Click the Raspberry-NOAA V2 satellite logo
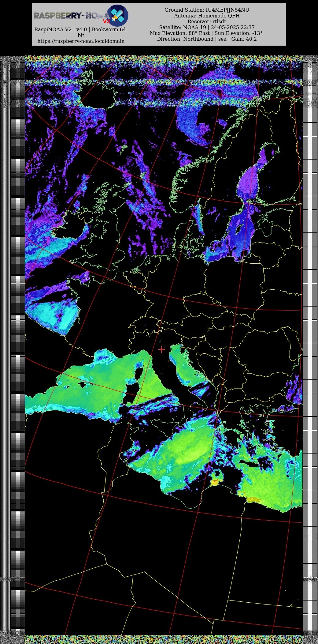Viewport: 318px width, 644px height. pyautogui.click(x=117, y=16)
